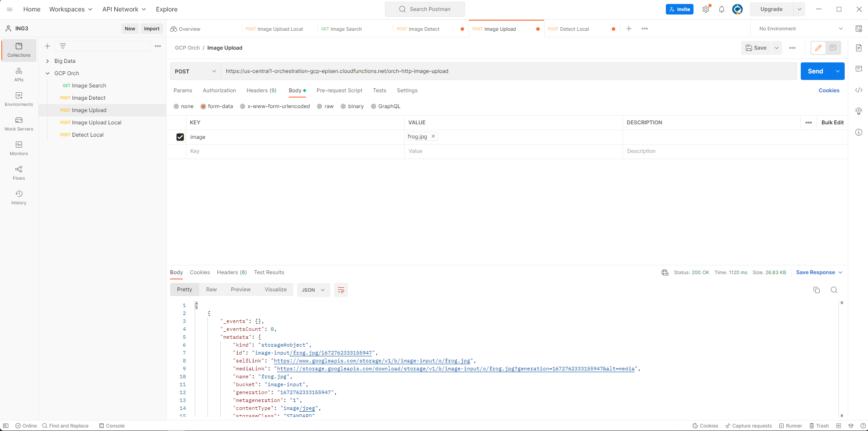Open the code snippet panel
This screenshot has height=431, width=868.
click(x=859, y=90)
